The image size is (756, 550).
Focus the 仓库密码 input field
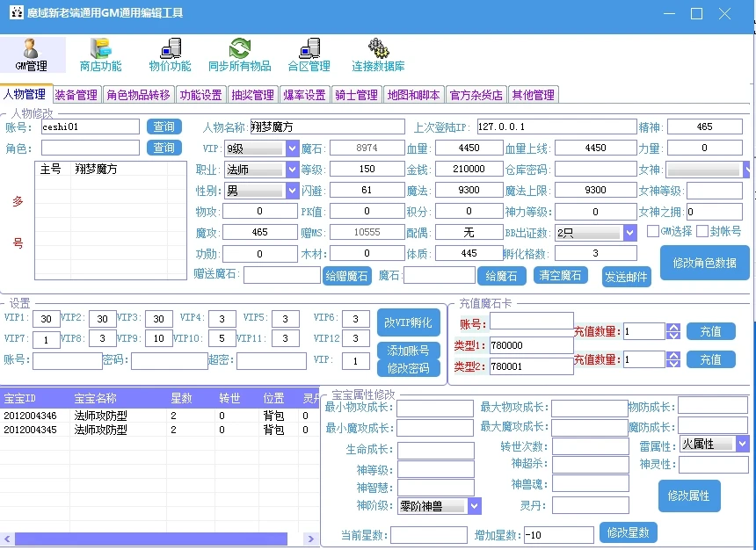point(595,169)
